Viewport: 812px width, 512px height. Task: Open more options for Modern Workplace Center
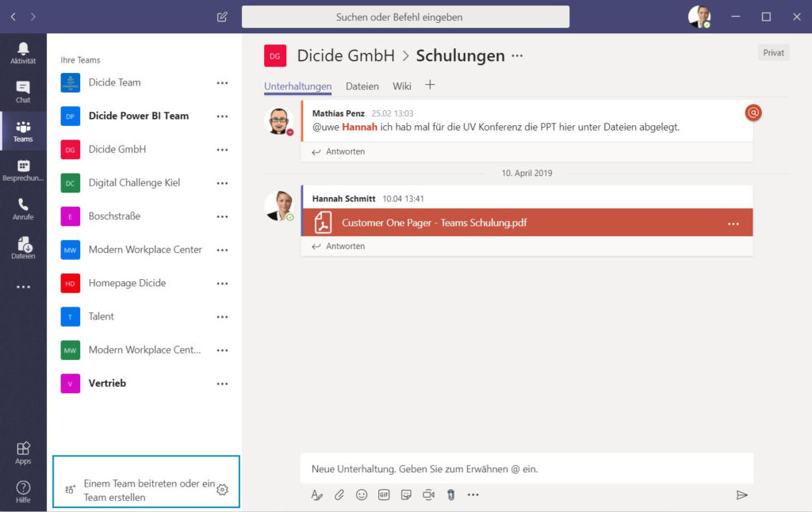[222, 250]
